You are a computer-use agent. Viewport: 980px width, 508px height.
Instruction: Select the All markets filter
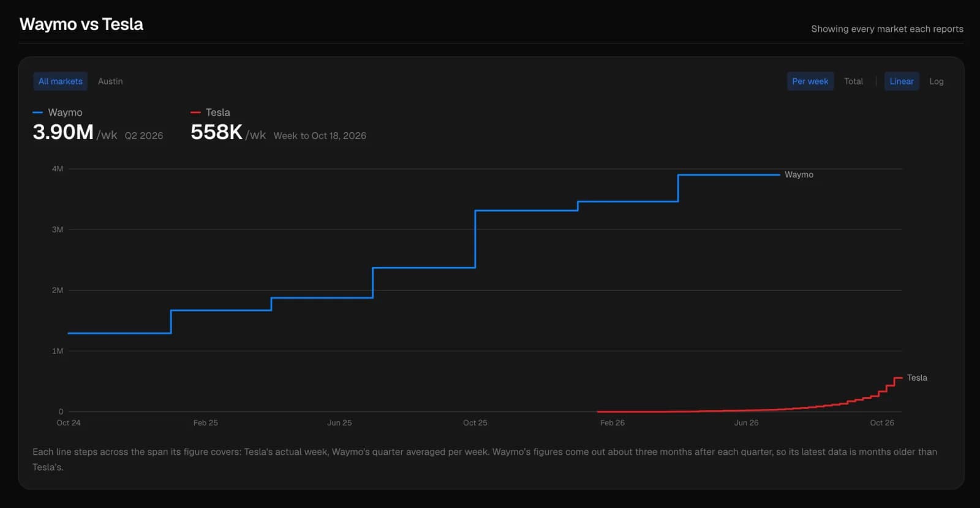pos(60,81)
